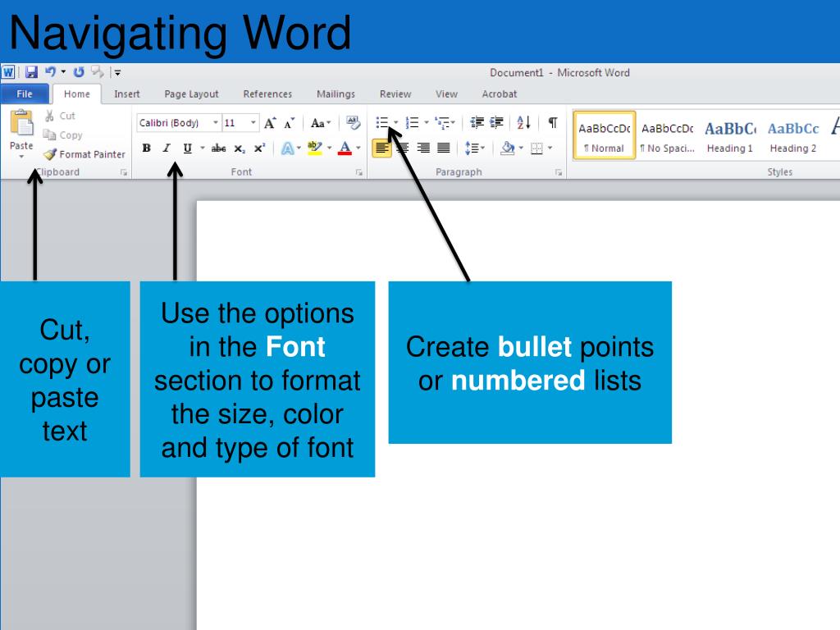
Task: Switch to the Page Layout tab
Action: tap(191, 94)
